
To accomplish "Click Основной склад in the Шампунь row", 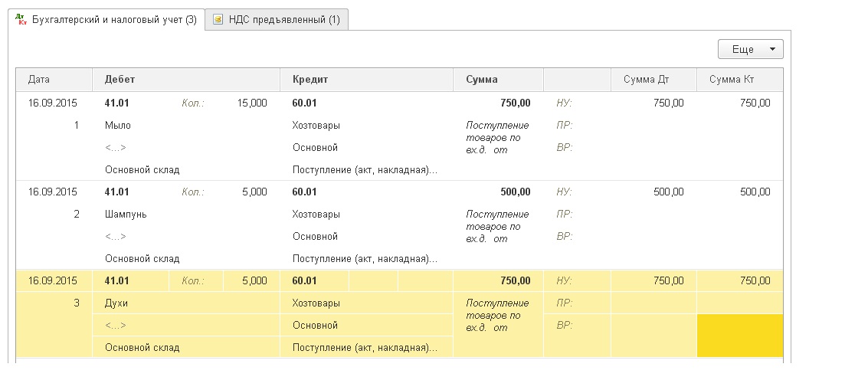I will coord(142,259).
